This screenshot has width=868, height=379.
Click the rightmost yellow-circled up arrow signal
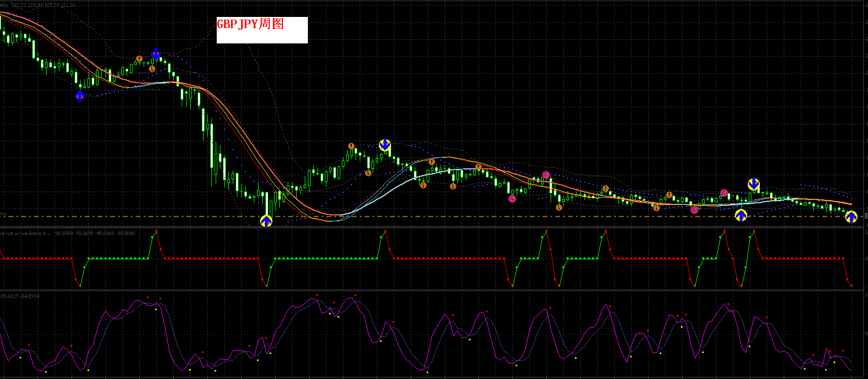click(851, 217)
